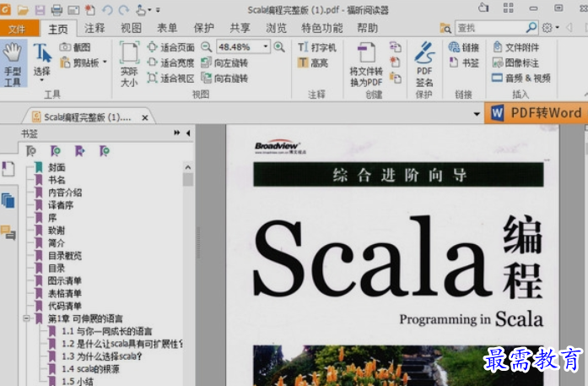Switch to the Comment (注释) tab
Image resolution: width=588 pixels, height=386 pixels.
[94, 28]
